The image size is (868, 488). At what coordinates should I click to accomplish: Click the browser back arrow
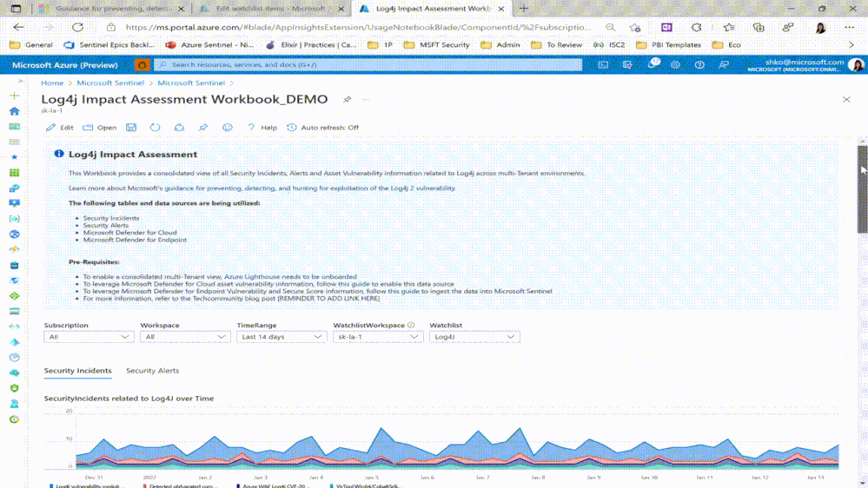[18, 27]
